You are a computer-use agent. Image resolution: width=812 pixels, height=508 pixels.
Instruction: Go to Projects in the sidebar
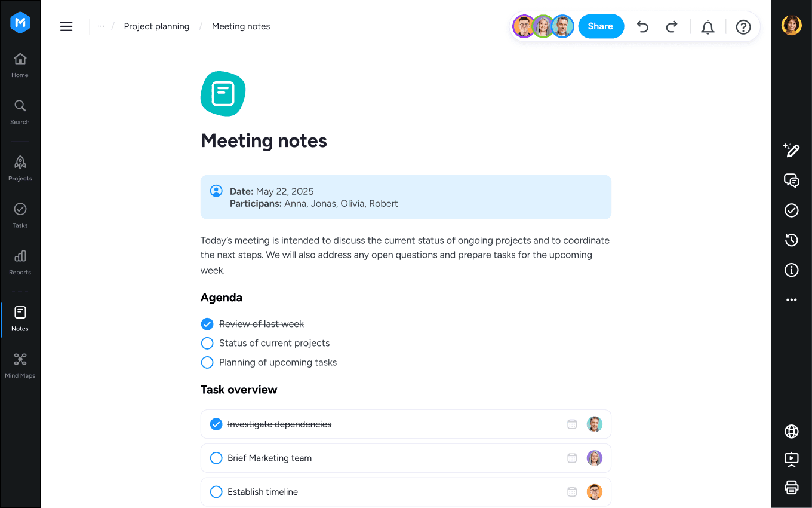point(20,168)
